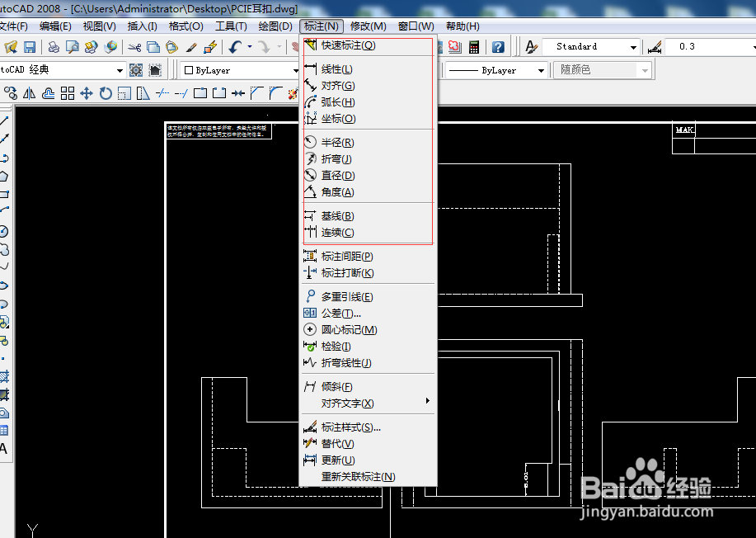Open the QuickCalc calculator icon
The image size is (756, 538).
click(474, 47)
